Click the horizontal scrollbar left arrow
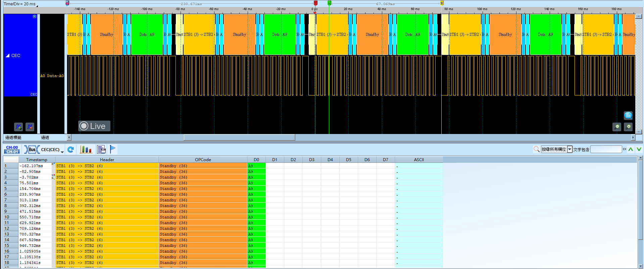 69,137
